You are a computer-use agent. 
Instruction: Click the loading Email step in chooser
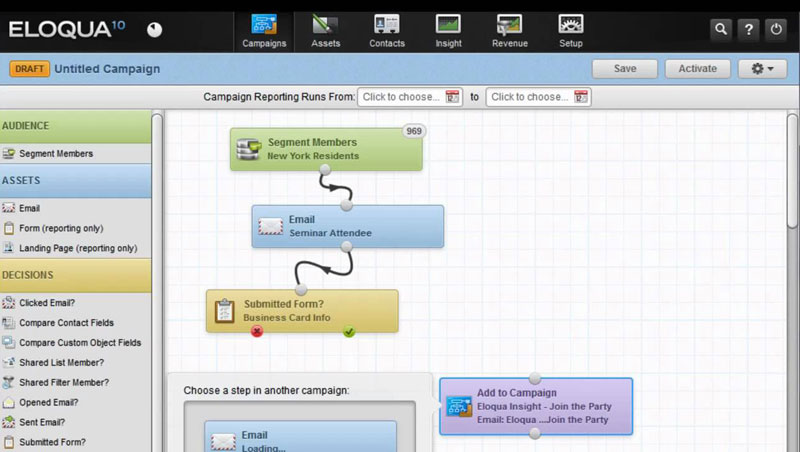pos(301,436)
